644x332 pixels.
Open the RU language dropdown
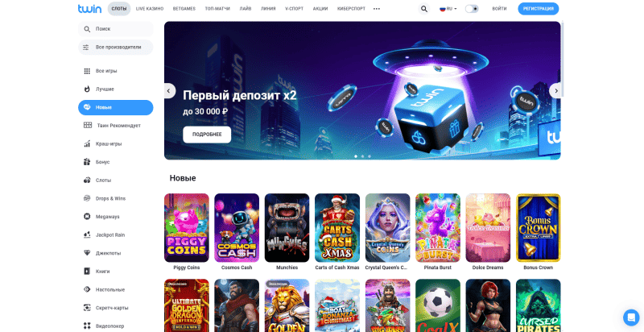(x=448, y=9)
